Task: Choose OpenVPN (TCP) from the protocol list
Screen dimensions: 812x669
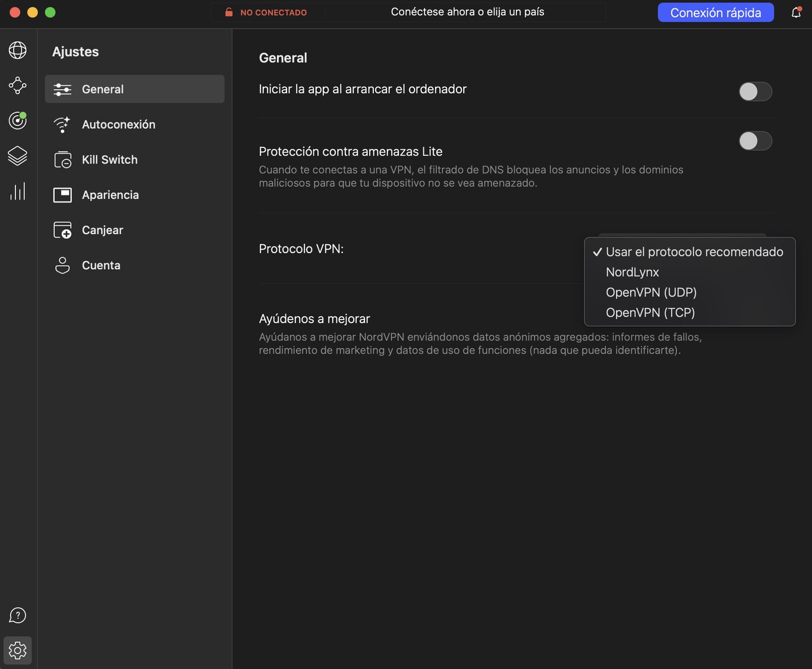Action: pyautogui.click(x=650, y=313)
